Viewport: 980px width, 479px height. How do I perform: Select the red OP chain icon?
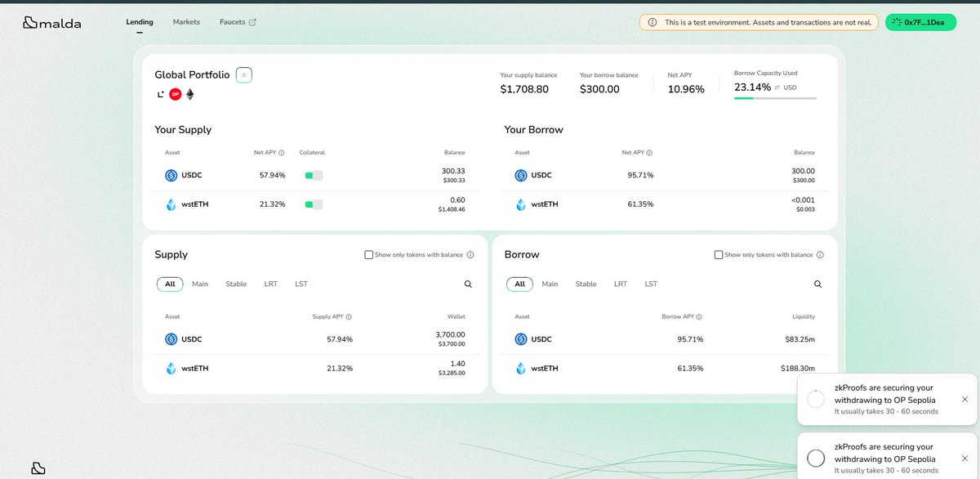(x=176, y=94)
